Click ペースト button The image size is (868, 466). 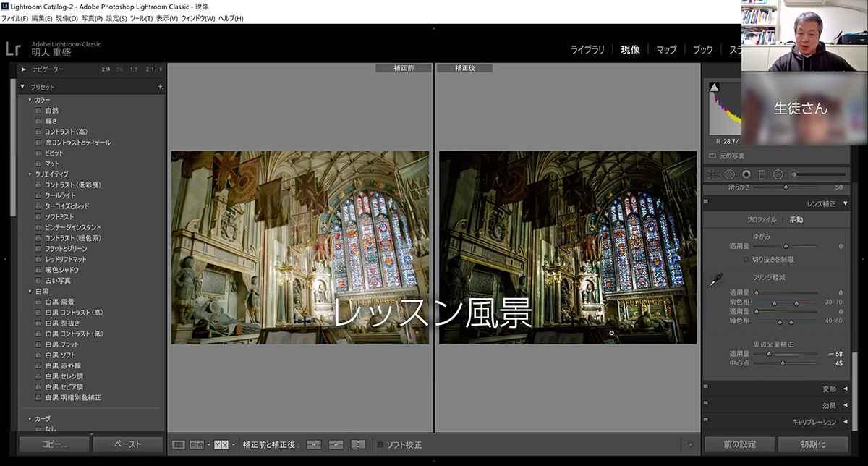pos(128,444)
